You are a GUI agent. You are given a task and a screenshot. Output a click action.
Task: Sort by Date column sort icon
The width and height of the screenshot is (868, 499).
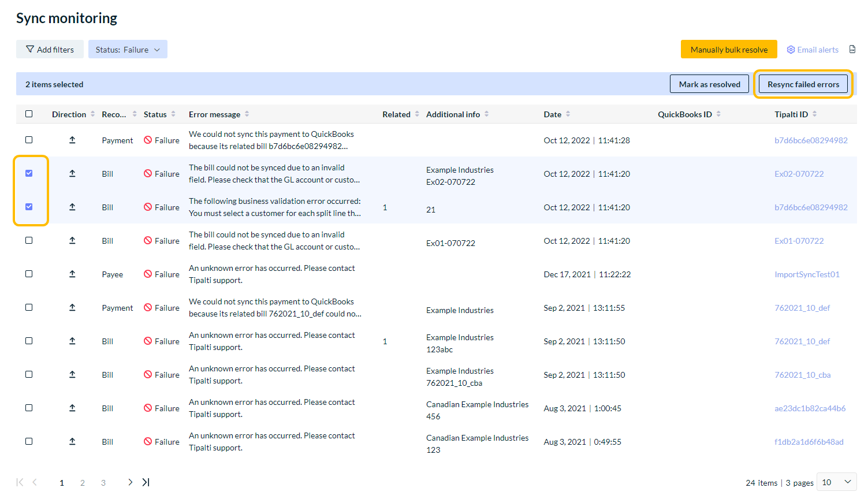(x=568, y=114)
